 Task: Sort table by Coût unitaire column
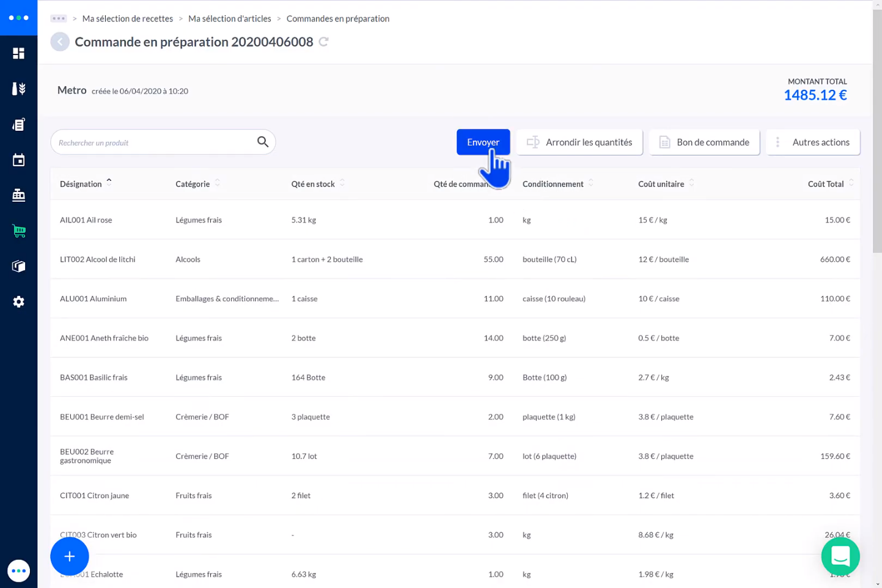[x=661, y=184]
